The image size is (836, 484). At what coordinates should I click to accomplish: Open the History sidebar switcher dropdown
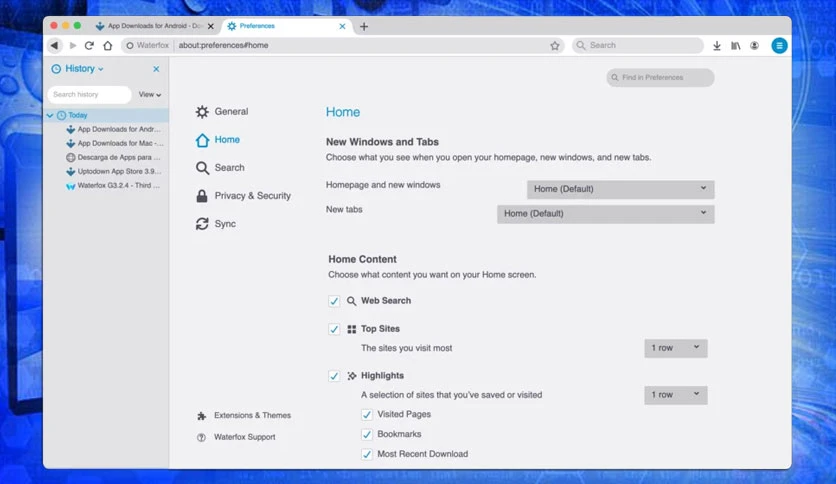pos(78,69)
